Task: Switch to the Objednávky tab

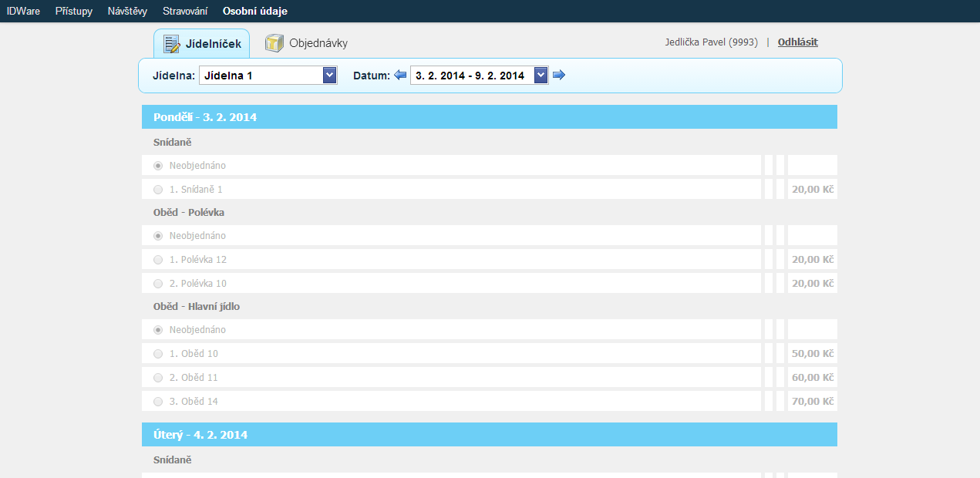Action: [318, 44]
